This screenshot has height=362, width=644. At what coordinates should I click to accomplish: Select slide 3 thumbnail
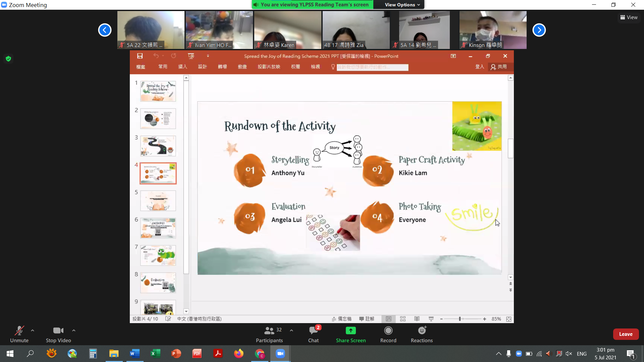(x=158, y=146)
